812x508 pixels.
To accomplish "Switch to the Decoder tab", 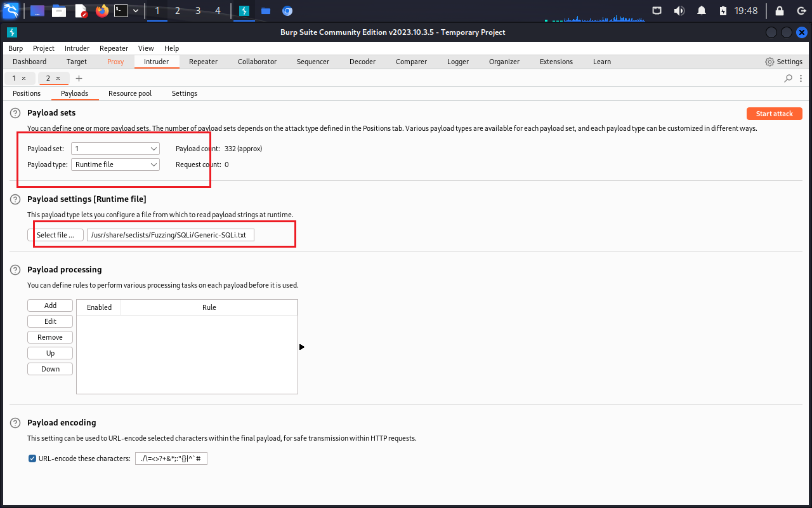I will (362, 62).
